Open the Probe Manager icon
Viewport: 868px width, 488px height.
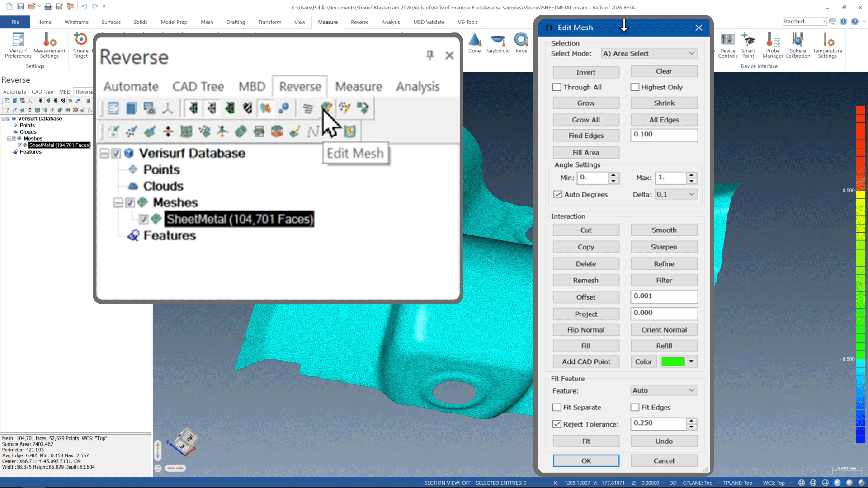point(773,45)
